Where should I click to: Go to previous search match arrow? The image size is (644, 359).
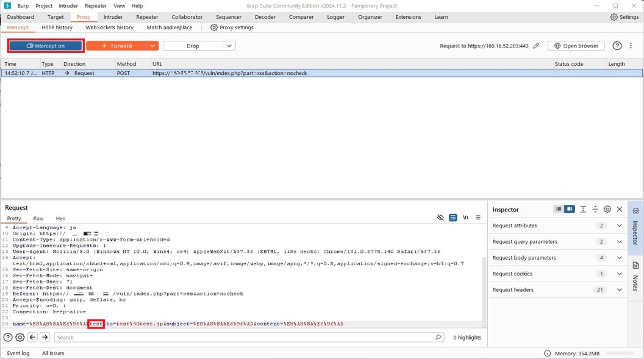coord(32,337)
